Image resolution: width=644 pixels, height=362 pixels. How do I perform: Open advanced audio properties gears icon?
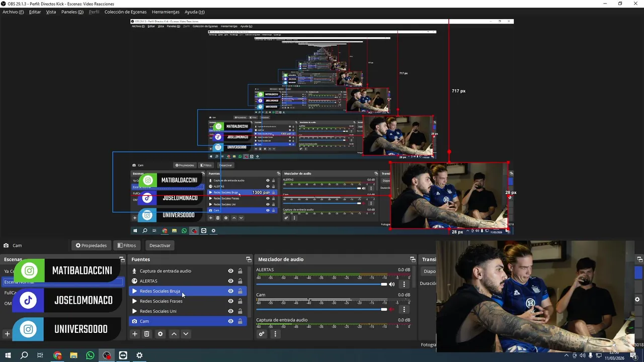click(x=262, y=334)
